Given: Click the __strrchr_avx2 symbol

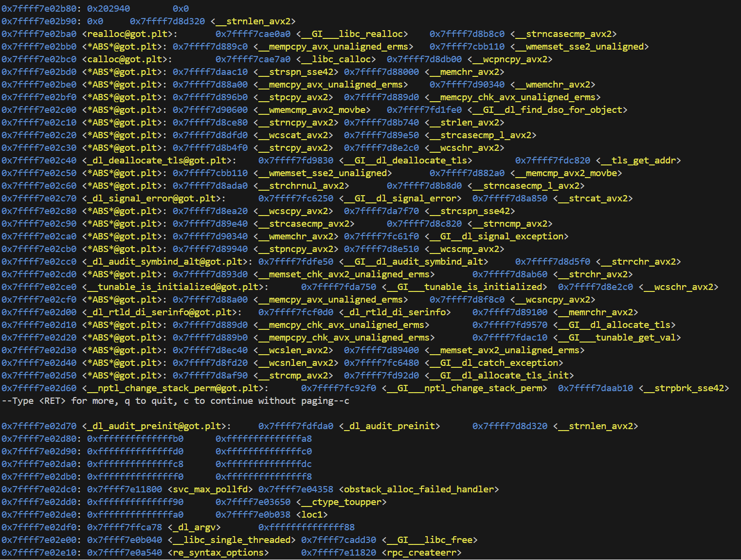Looking at the screenshot, I should pos(638,262).
